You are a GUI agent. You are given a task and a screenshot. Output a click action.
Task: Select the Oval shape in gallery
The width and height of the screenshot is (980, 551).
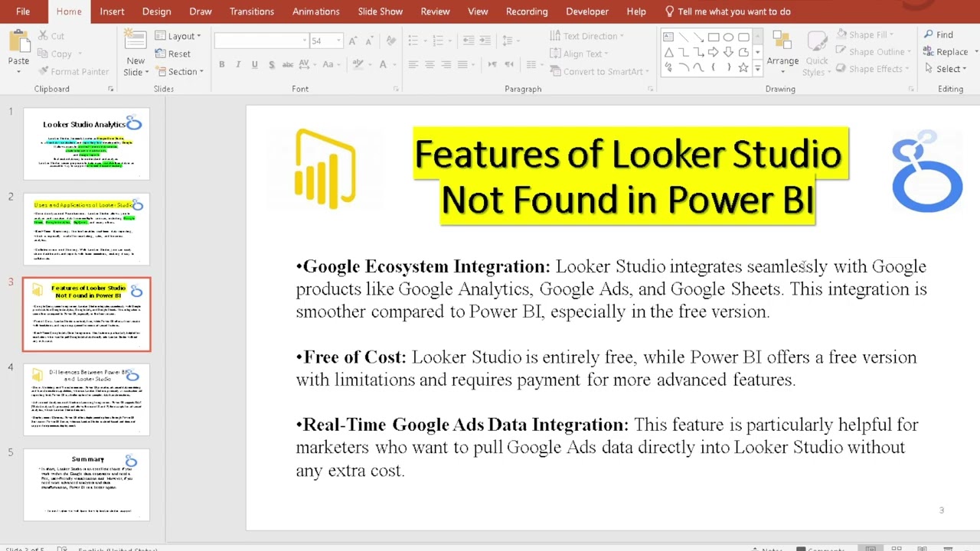pyautogui.click(x=728, y=37)
